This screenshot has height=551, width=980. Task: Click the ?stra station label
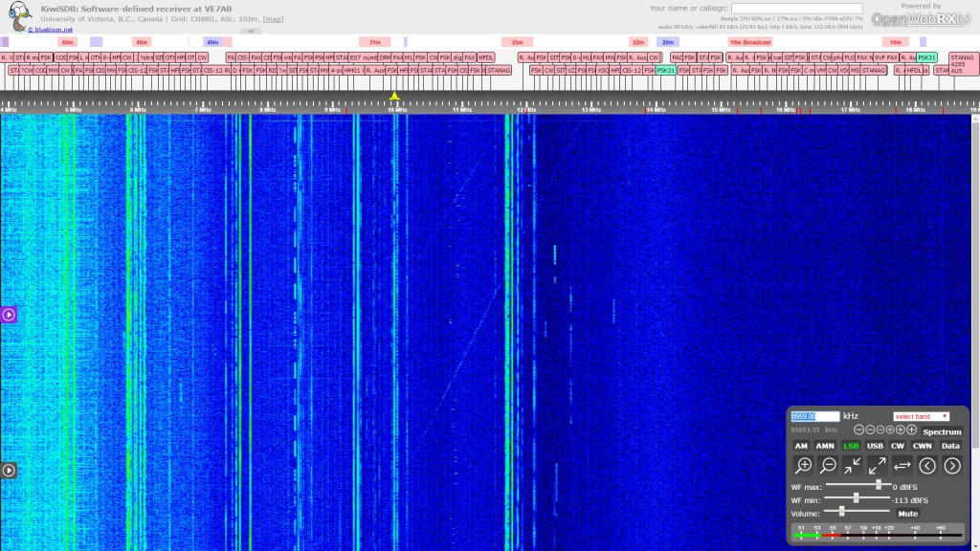point(146,57)
